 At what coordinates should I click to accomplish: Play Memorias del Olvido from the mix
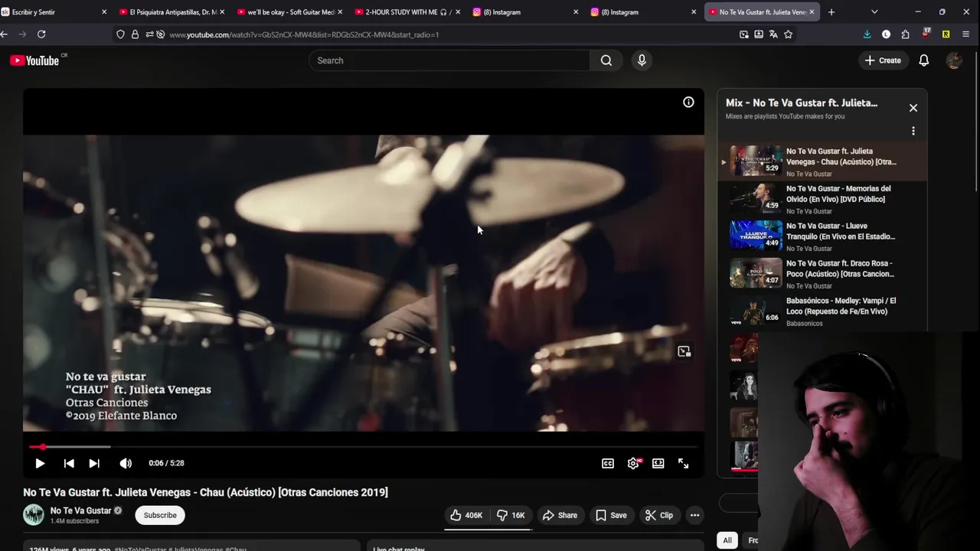(822, 199)
